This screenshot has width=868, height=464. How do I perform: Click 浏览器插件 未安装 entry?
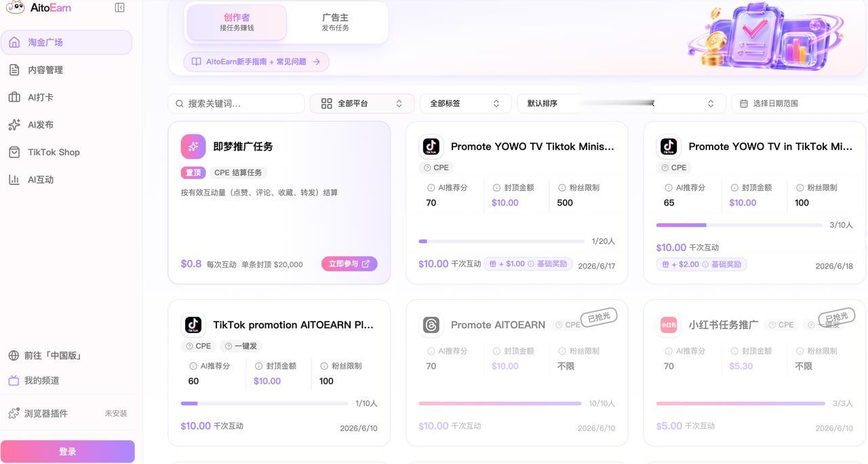click(x=68, y=413)
